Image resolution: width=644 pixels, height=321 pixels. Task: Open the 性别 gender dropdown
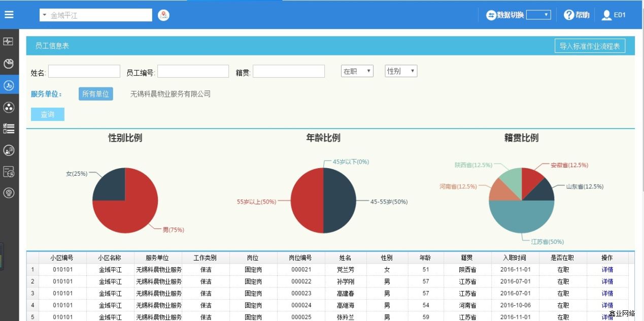401,72
